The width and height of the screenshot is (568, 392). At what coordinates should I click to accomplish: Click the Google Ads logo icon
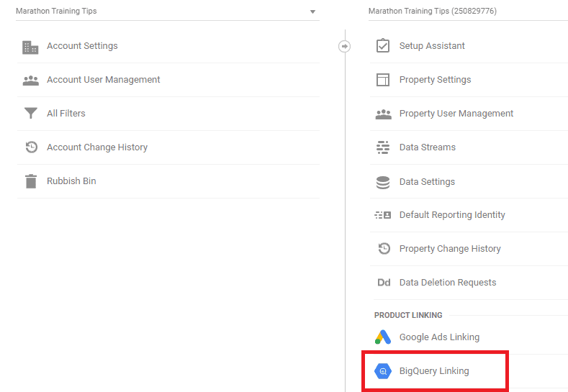click(383, 337)
